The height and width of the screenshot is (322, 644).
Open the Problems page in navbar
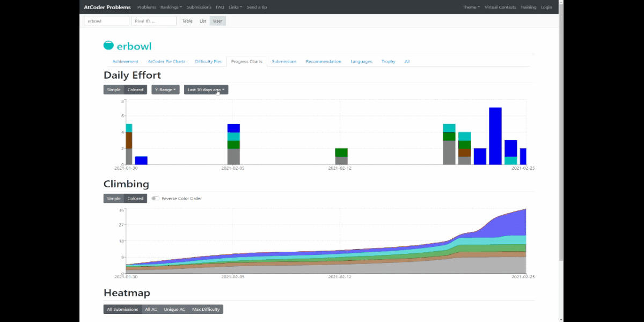(x=147, y=7)
